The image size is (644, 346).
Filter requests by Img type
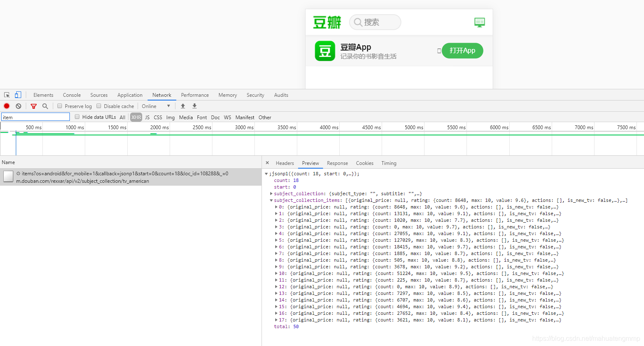point(170,118)
